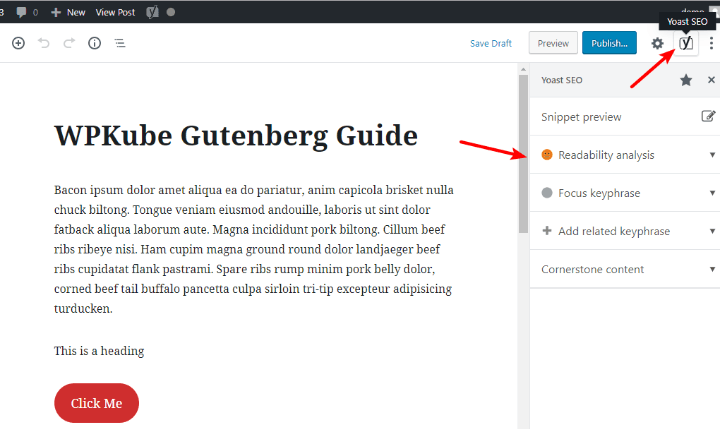The width and height of the screenshot is (720, 429).
Task: Click the orange readability smiley indicator
Action: [x=547, y=155]
